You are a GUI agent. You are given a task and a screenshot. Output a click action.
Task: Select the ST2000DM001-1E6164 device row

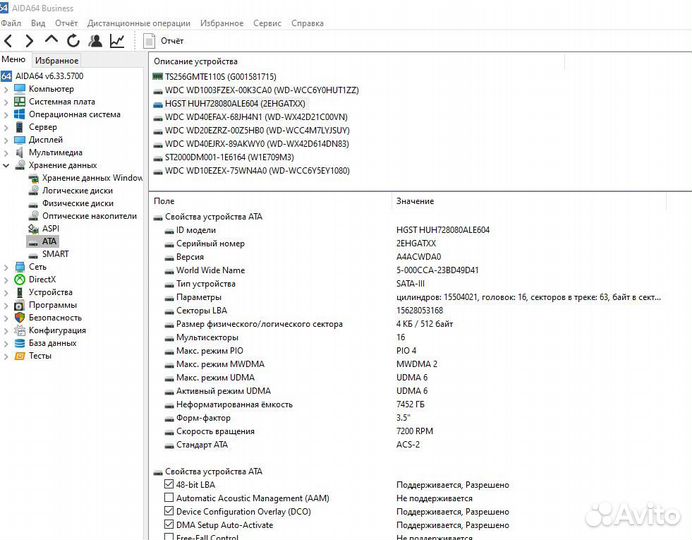coord(229,158)
